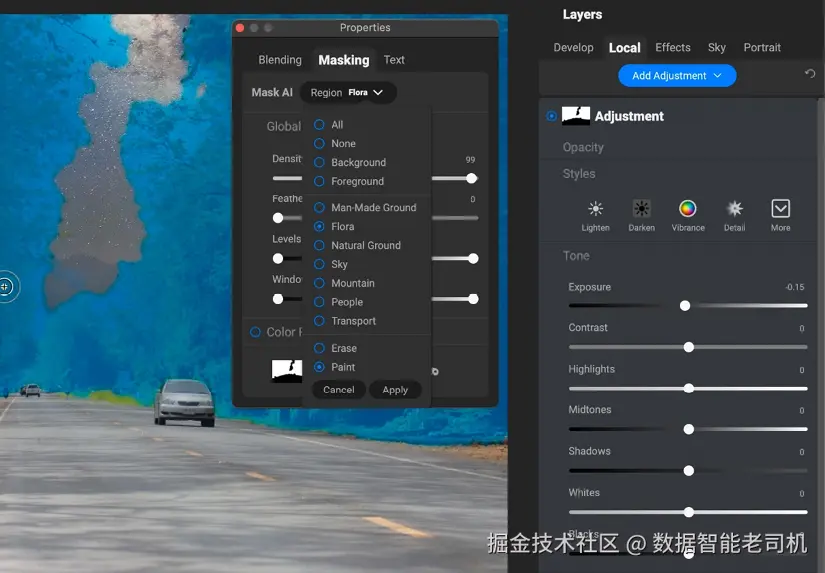Click the Mask AI label

[272, 93]
